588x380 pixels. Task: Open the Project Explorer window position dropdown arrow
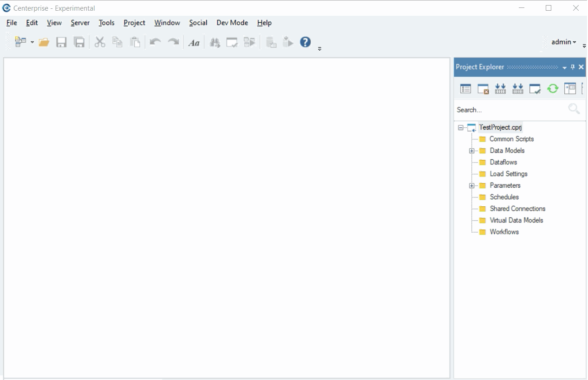(564, 68)
